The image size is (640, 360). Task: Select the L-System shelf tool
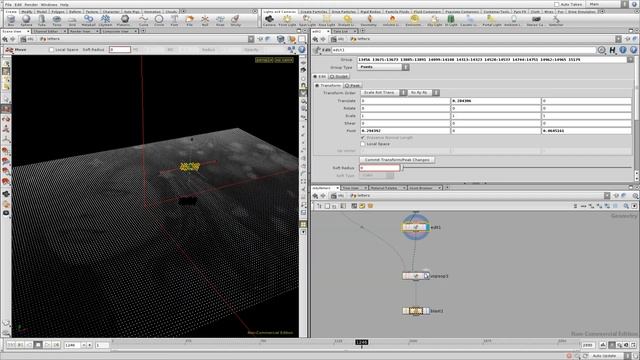point(105,20)
